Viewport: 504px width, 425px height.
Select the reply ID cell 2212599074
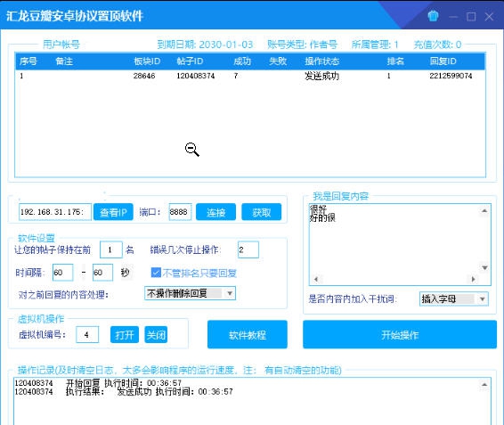coord(451,76)
